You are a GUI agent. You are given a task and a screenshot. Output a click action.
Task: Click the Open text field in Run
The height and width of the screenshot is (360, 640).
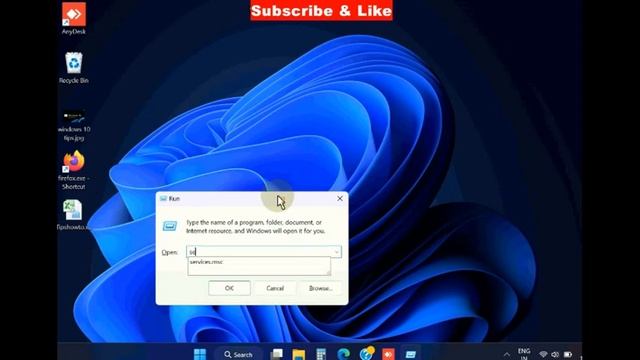[260, 252]
